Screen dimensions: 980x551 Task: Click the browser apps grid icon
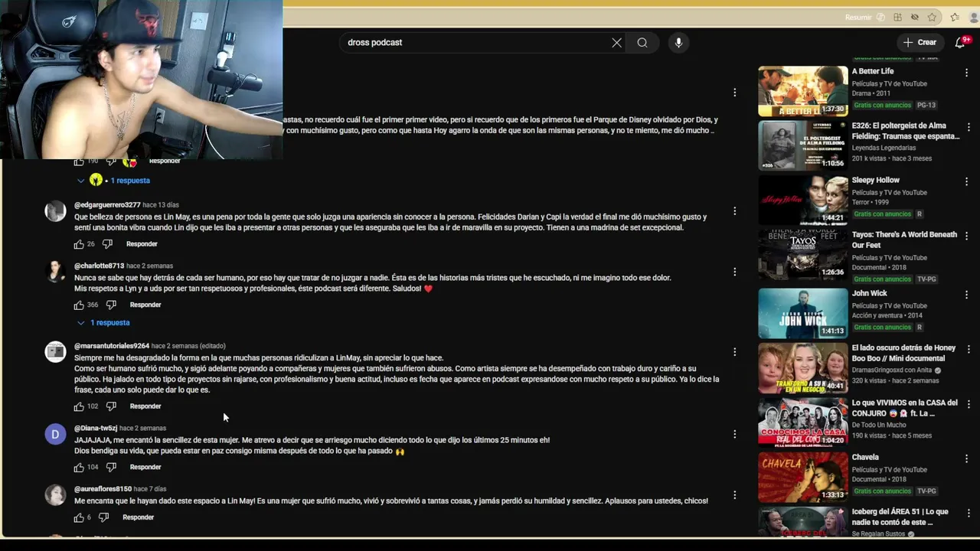897,18
